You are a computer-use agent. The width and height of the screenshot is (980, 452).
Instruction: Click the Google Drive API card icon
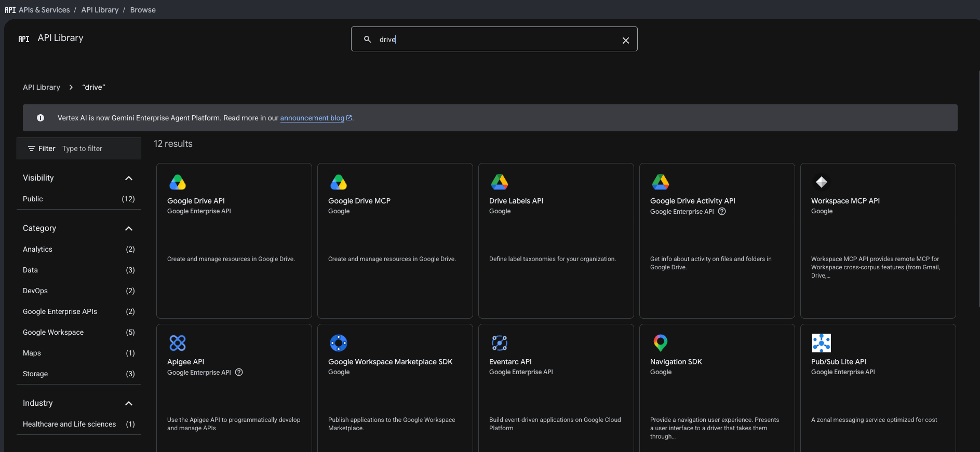tap(178, 182)
